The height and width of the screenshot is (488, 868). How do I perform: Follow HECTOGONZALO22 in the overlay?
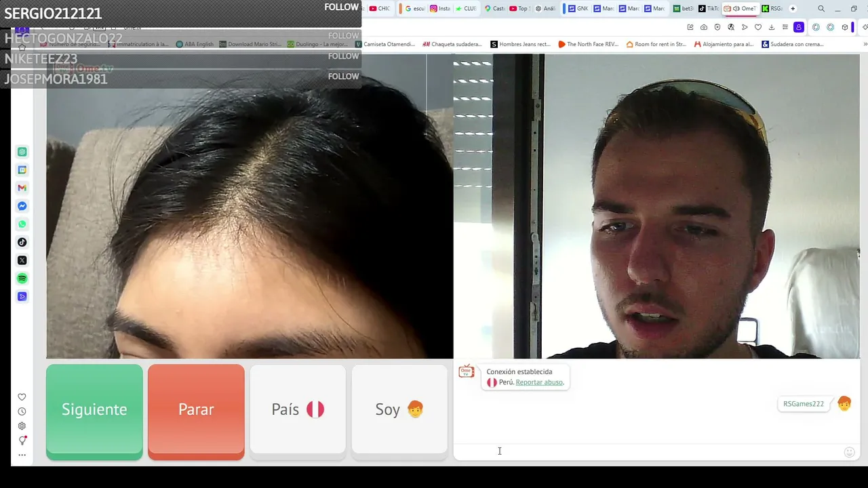coord(343,36)
